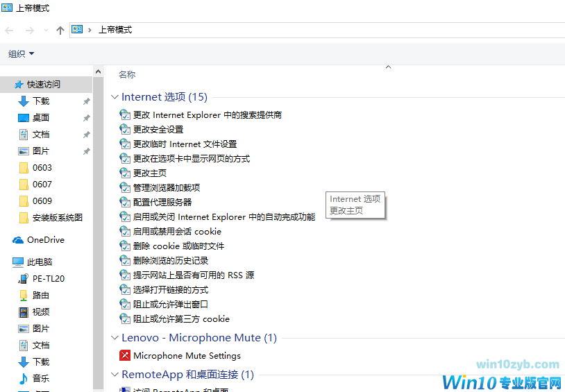
Task: Open 下载 under 此电脑
Action: tap(41, 361)
